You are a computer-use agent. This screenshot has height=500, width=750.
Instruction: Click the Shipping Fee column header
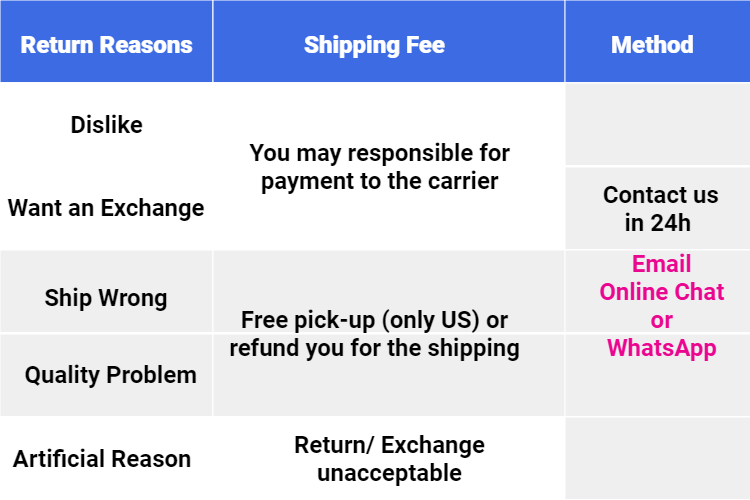pos(375,44)
